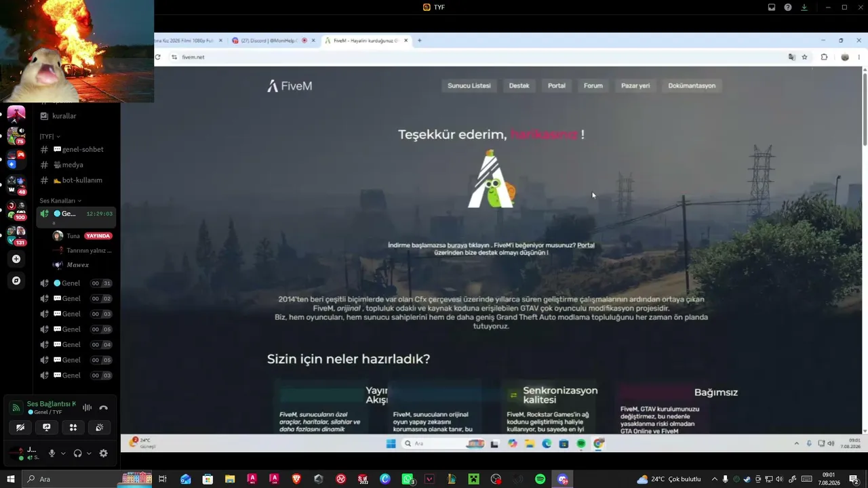Launch Brave browser from the taskbar

[296, 479]
